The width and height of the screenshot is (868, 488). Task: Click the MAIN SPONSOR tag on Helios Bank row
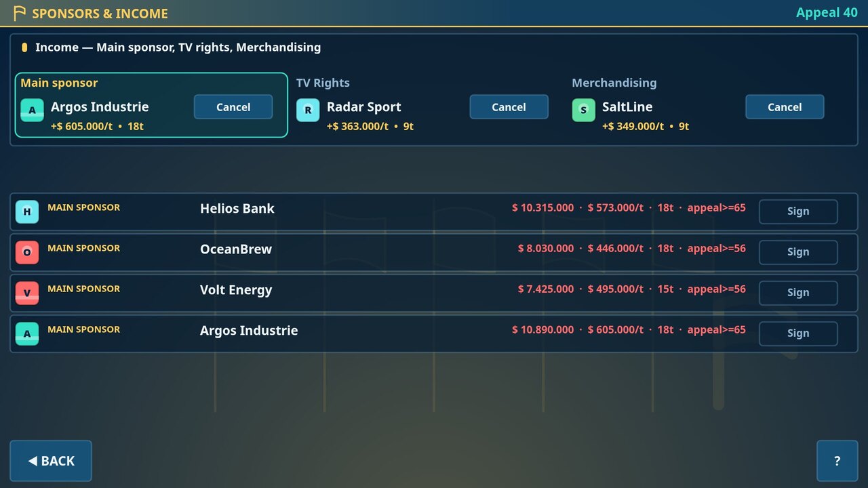pos(83,207)
